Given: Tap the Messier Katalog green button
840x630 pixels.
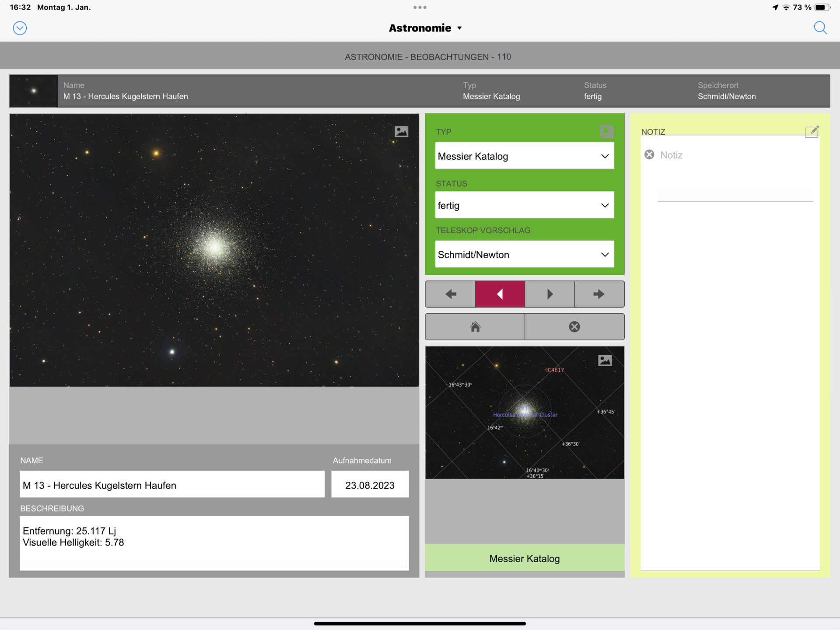Looking at the screenshot, I should pos(525,558).
